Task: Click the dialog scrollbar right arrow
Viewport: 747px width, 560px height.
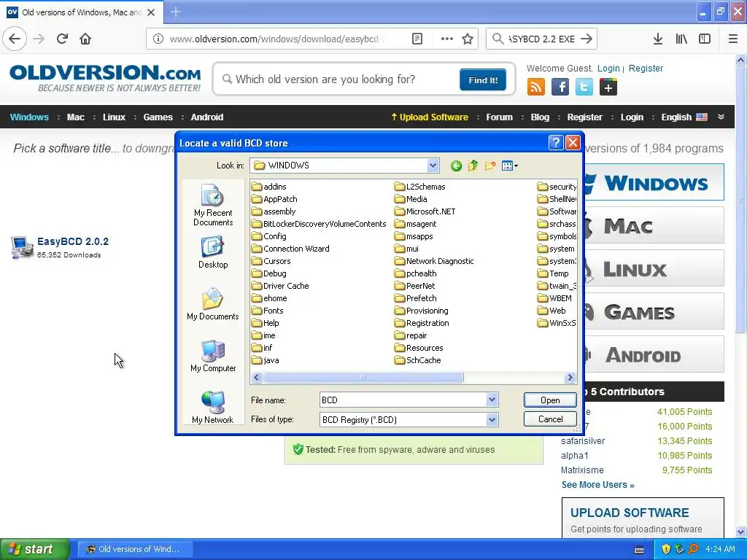Action: click(x=570, y=378)
